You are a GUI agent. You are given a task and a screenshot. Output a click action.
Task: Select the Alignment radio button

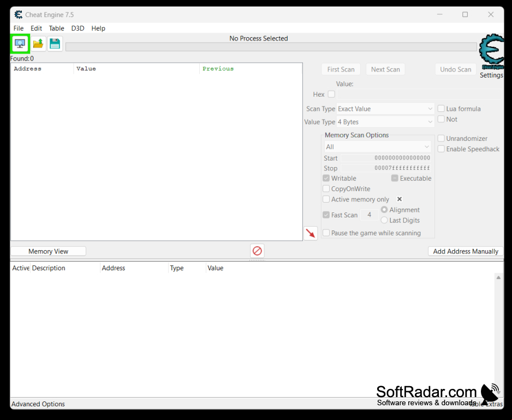pos(384,210)
